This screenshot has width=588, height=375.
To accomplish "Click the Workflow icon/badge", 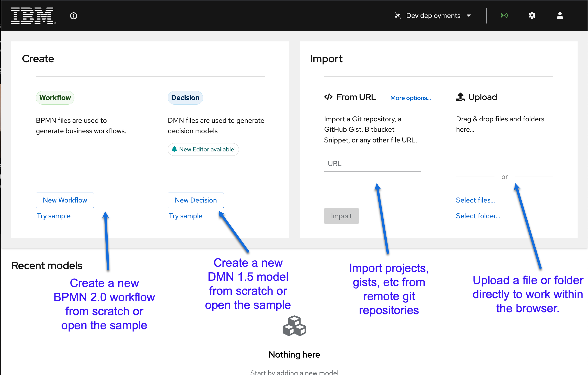I will 56,98.
